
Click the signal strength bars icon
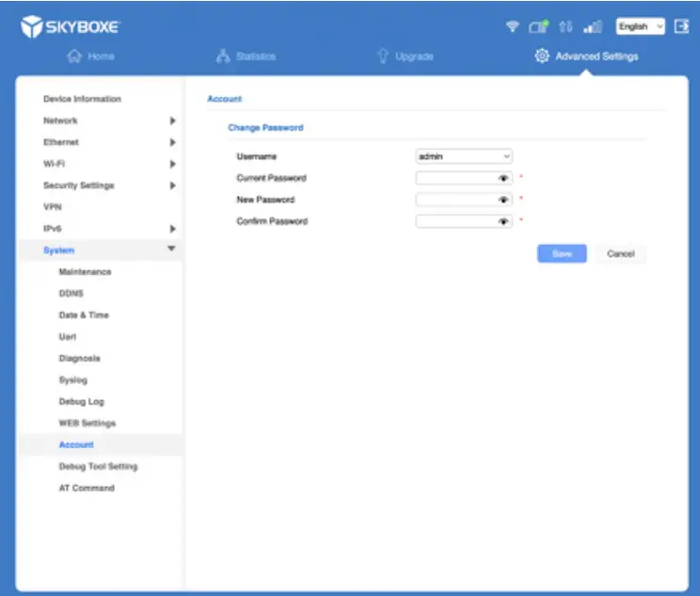[593, 27]
